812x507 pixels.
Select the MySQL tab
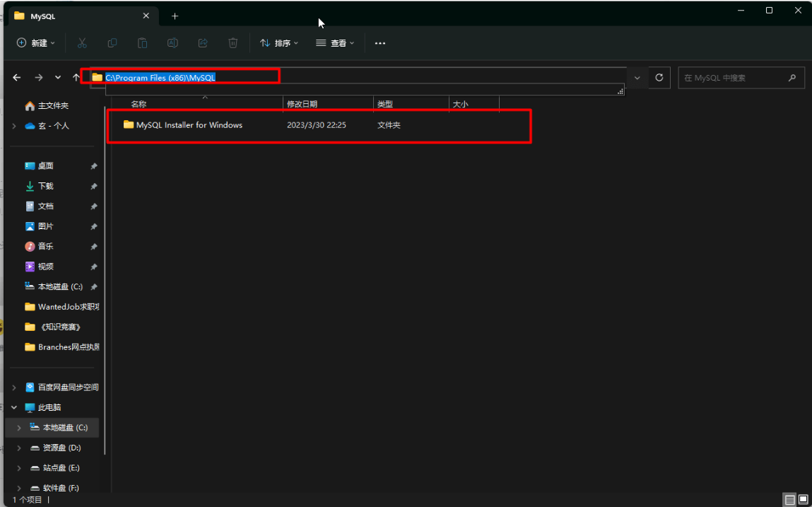click(x=83, y=16)
